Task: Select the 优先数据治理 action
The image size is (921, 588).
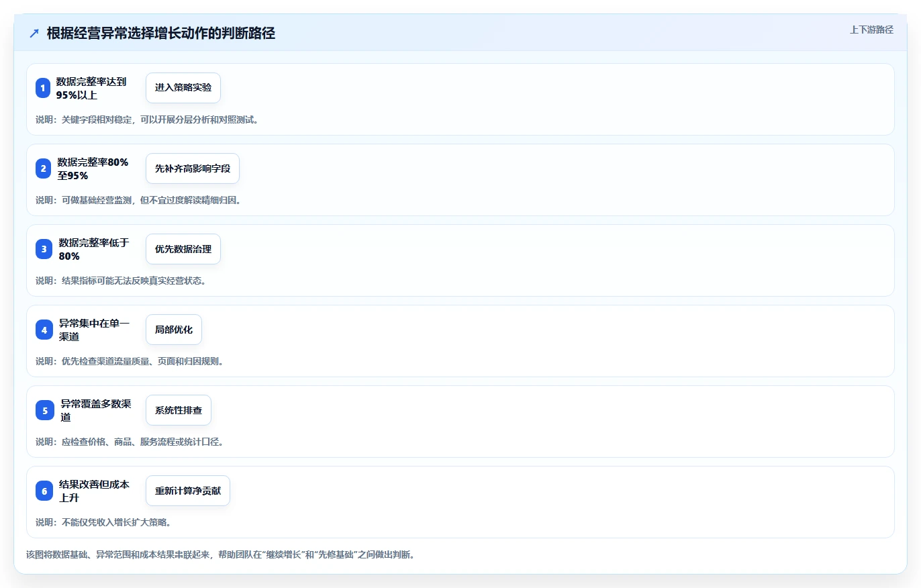Action: 183,249
